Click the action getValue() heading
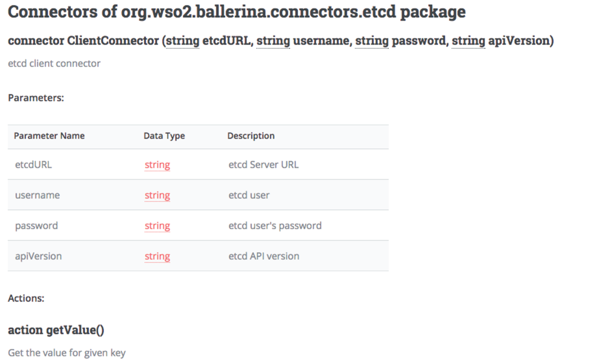 point(56,330)
